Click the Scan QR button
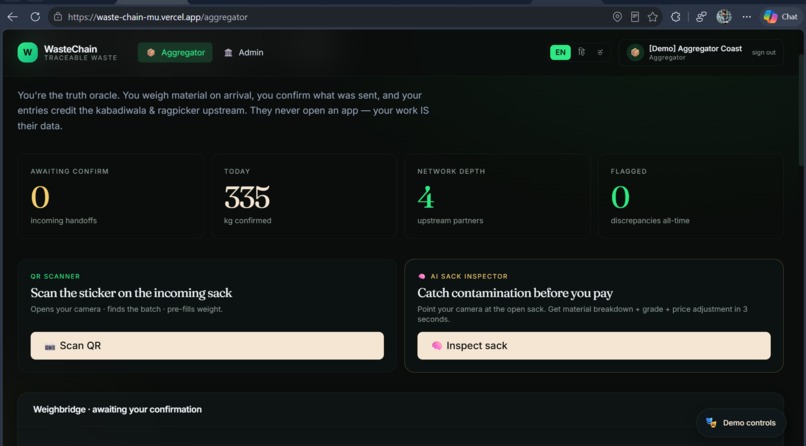The height and width of the screenshot is (446, 806). (x=207, y=346)
